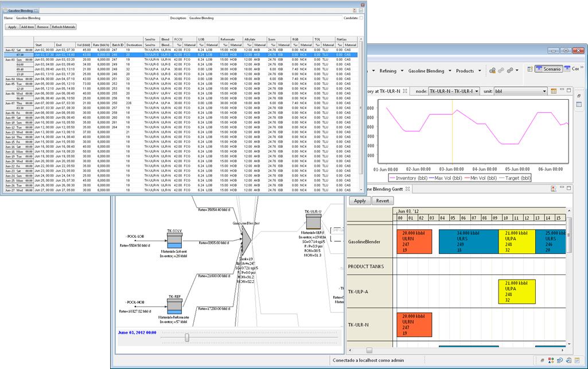Click the first linked-gears icon with lock
The image size is (588, 369).
(492, 70)
